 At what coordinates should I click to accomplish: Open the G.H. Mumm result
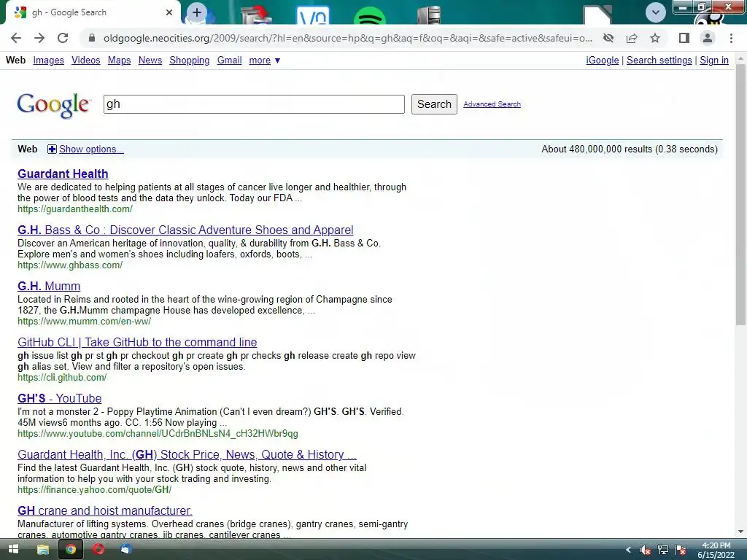pos(49,286)
